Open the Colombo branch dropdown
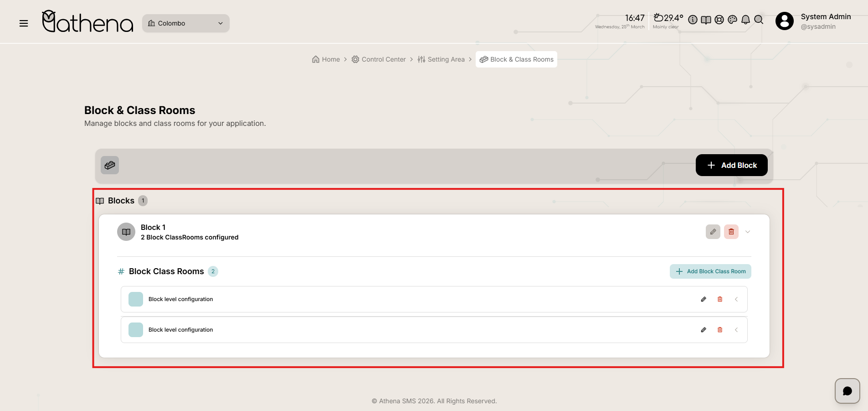 tap(186, 23)
